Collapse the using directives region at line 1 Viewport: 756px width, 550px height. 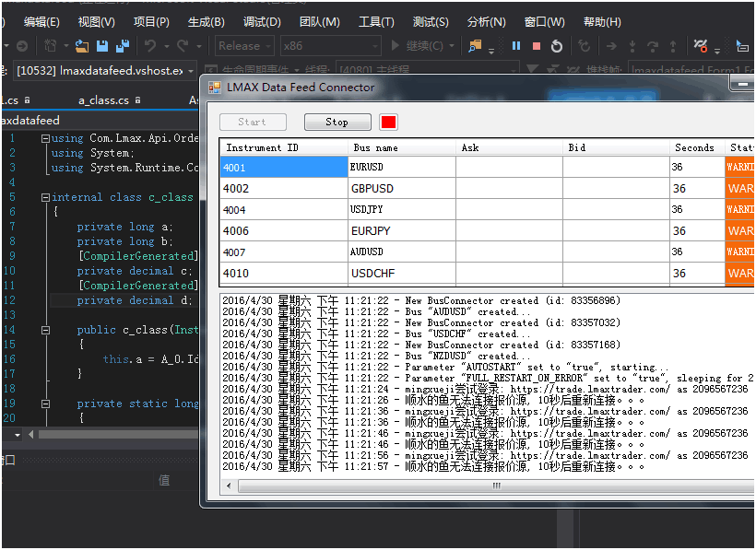45,139
